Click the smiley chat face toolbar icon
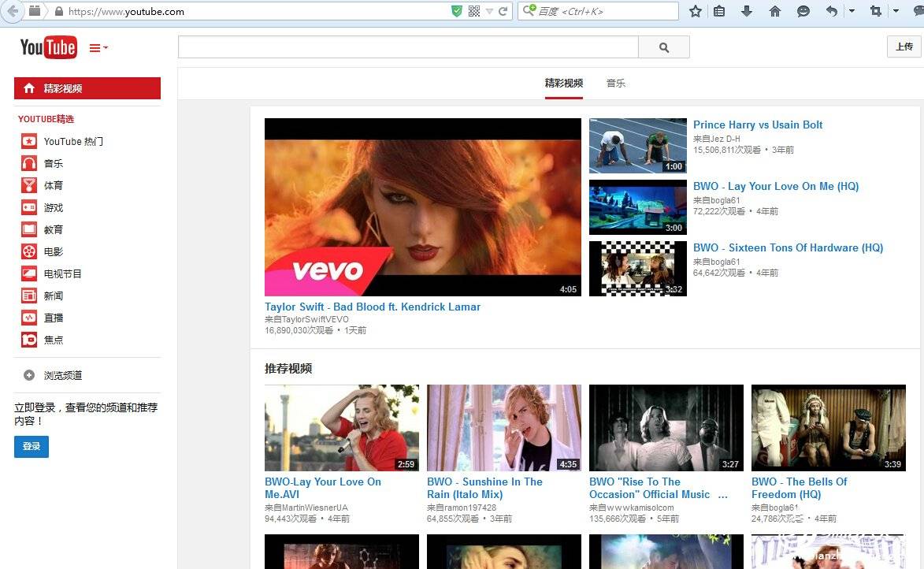Screen dimensions: 924x569 pyautogui.click(x=803, y=11)
